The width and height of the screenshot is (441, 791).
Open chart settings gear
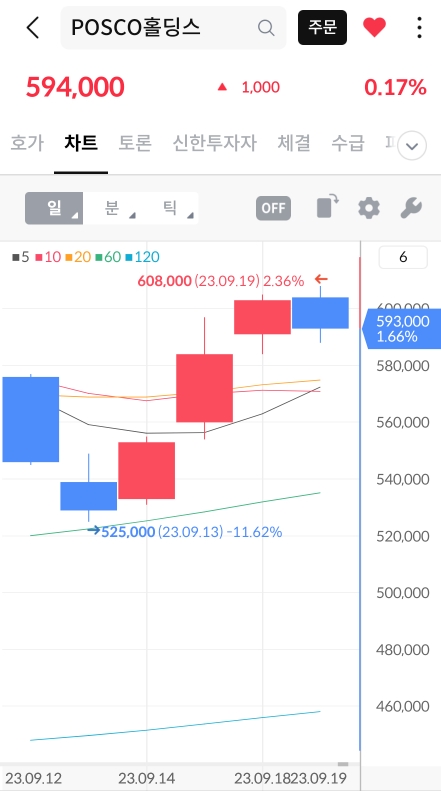[369, 208]
